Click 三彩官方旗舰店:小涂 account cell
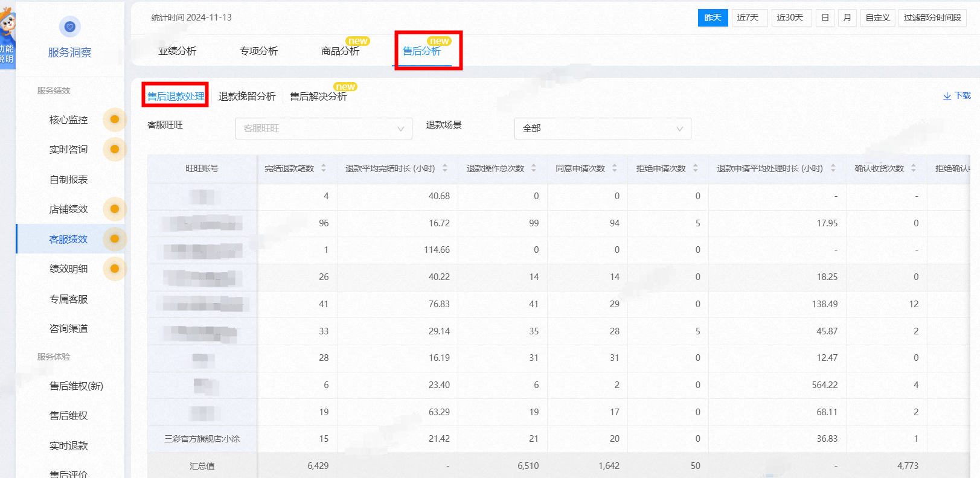 [202, 439]
